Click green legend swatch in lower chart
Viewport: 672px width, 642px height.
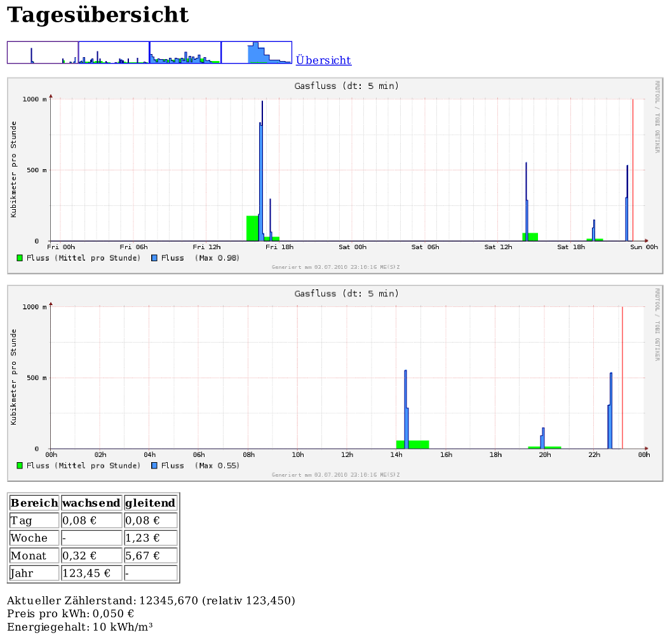[x=20, y=466]
